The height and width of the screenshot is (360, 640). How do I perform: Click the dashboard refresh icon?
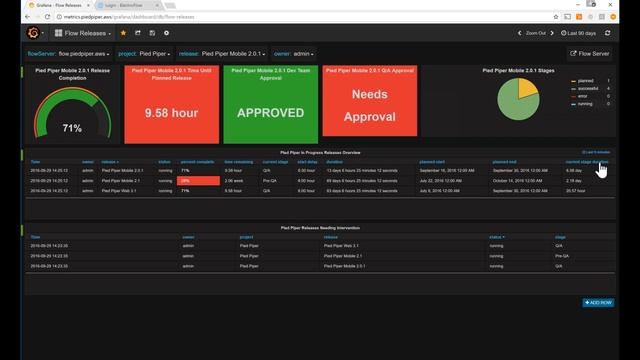pyautogui.click(x=607, y=33)
